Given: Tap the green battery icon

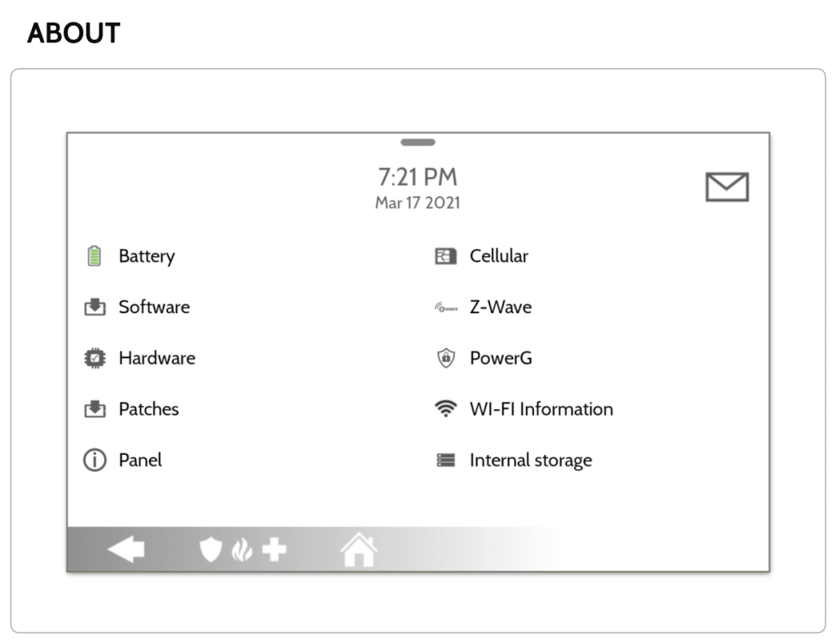Looking at the screenshot, I should (x=95, y=256).
